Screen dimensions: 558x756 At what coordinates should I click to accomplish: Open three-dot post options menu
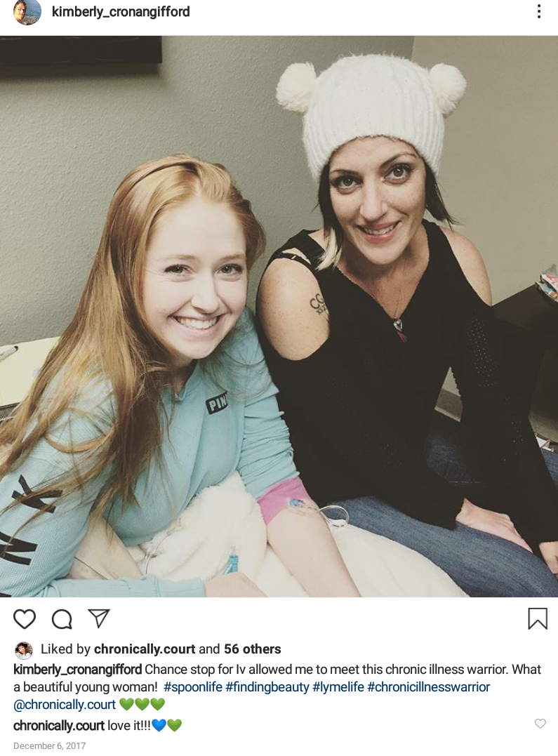pyautogui.click(x=539, y=11)
